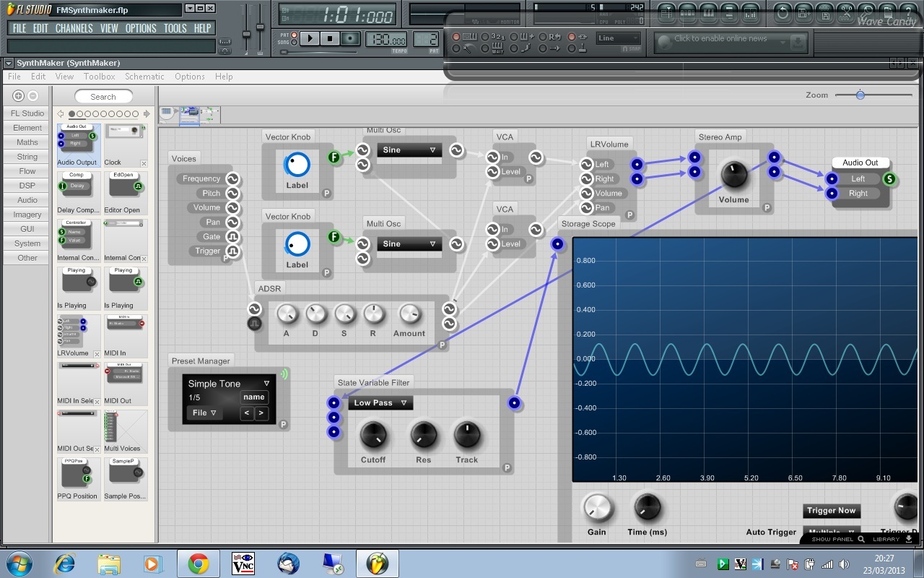
Task: Open Google Chrome from the taskbar
Action: (x=199, y=564)
